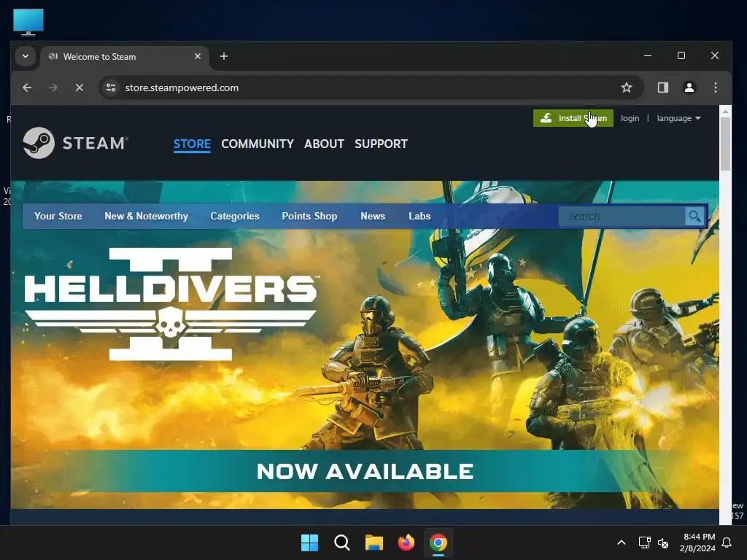
Task: Focus the store search field
Action: tap(622, 216)
